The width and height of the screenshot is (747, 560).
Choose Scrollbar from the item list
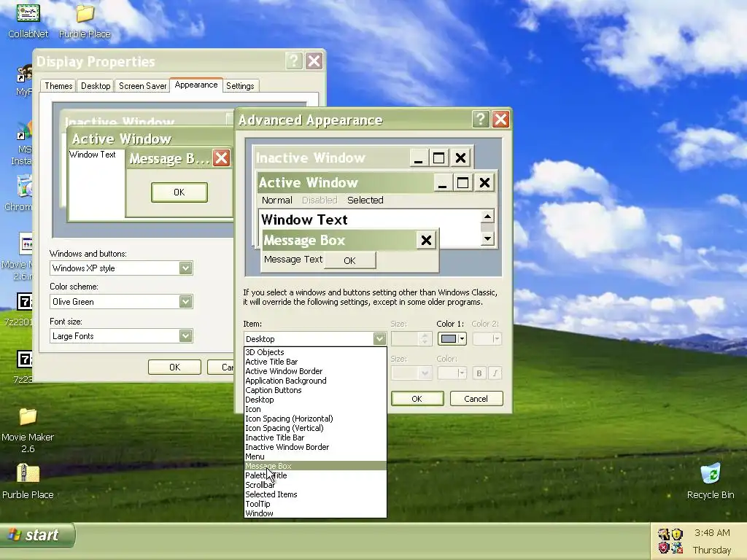pyautogui.click(x=315, y=485)
